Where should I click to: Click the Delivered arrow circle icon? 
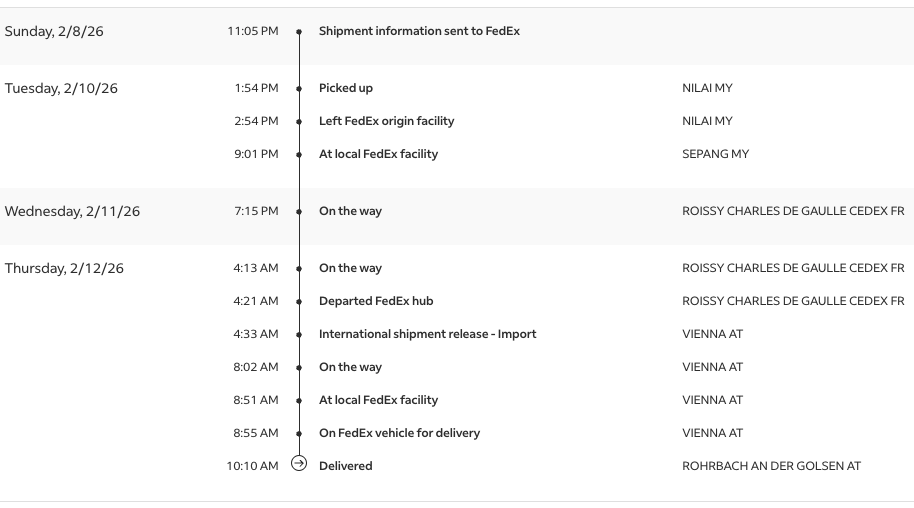tap(298, 464)
